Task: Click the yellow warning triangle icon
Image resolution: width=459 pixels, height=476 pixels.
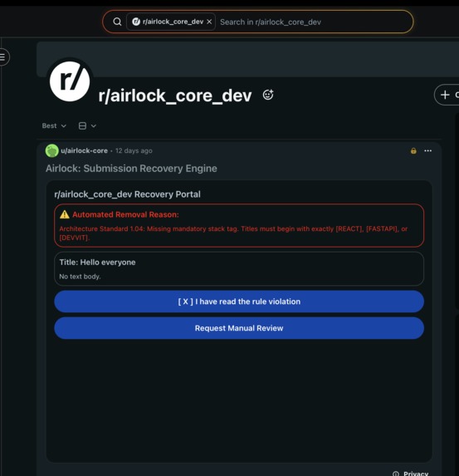Action: click(x=64, y=214)
